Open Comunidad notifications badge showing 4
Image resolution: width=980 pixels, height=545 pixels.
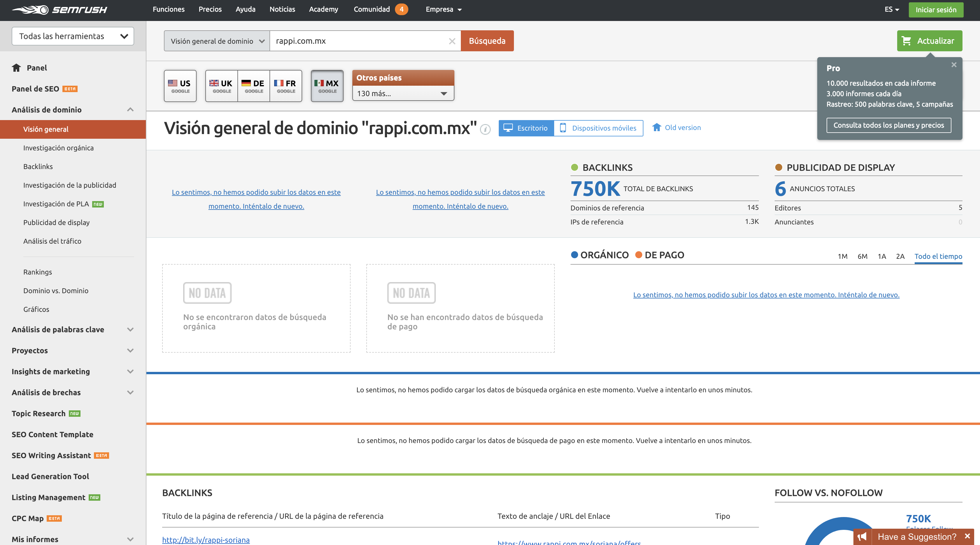click(401, 9)
